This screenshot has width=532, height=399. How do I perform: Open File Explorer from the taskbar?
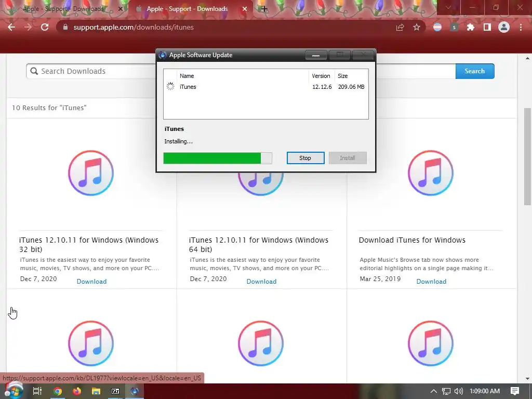click(x=96, y=391)
